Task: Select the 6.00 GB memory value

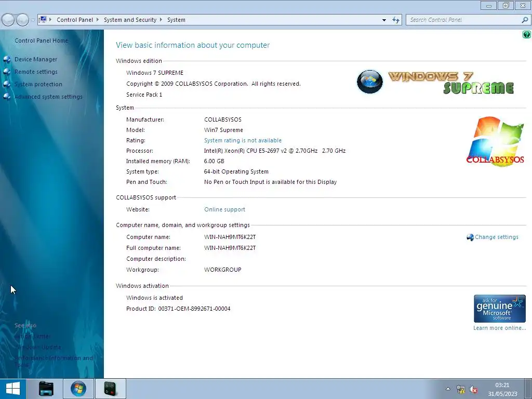Action: pos(214,161)
